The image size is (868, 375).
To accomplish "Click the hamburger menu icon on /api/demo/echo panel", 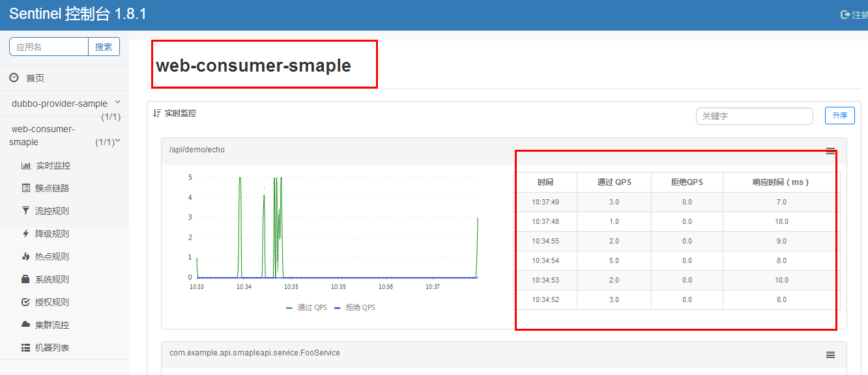I will (x=831, y=151).
